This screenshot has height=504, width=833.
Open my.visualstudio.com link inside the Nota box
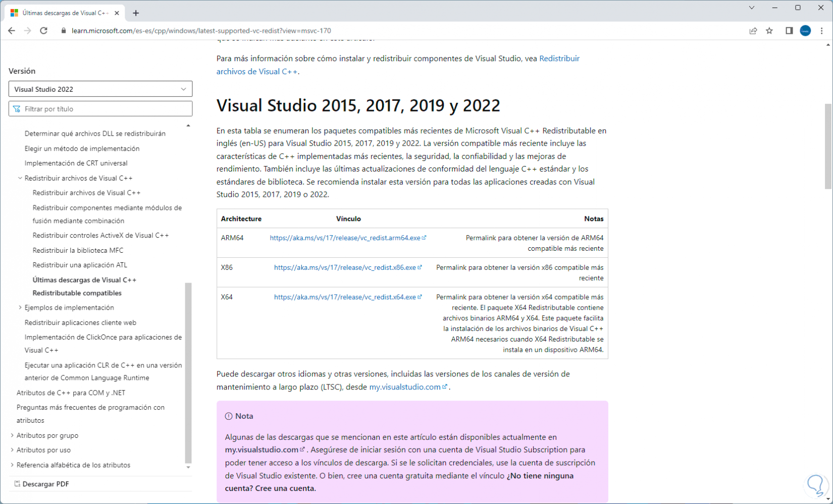265,450
